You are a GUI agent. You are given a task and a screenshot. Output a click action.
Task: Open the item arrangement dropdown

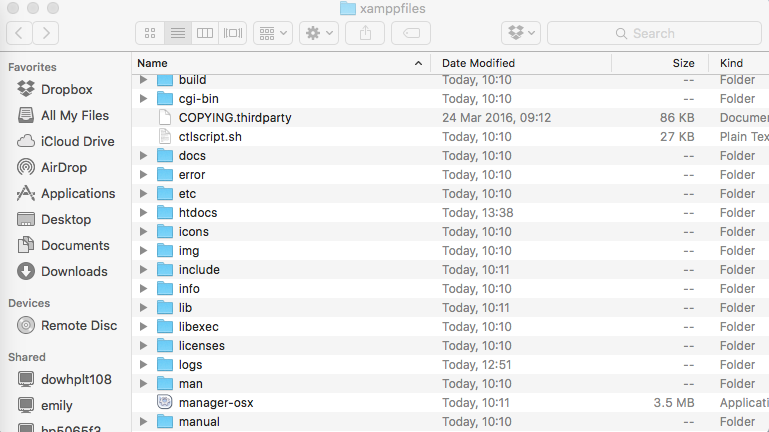pyautogui.click(x=273, y=33)
